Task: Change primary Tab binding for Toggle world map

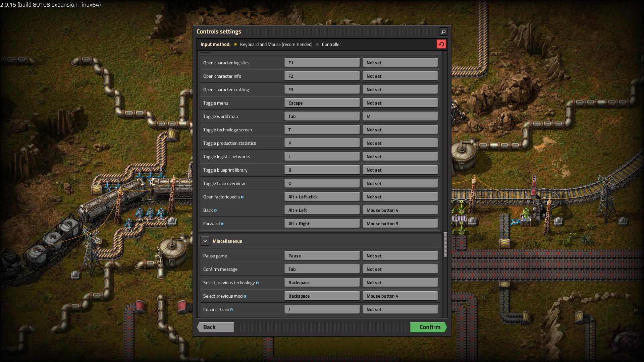Action: (x=322, y=116)
